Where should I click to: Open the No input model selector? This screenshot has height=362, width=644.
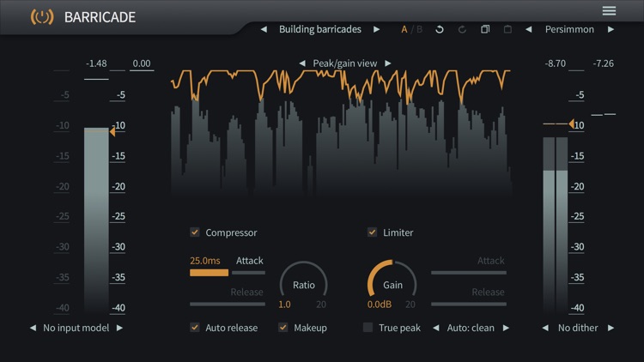tap(76, 328)
